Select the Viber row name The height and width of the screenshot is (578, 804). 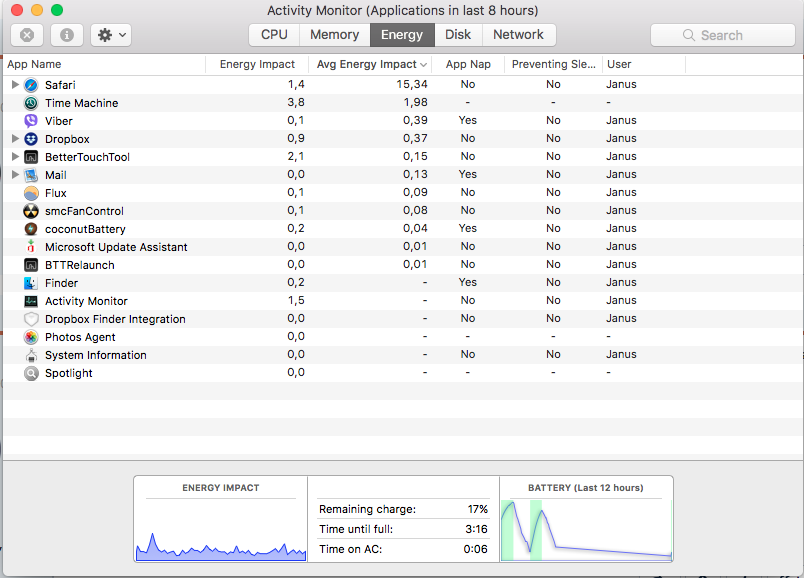click(x=59, y=121)
